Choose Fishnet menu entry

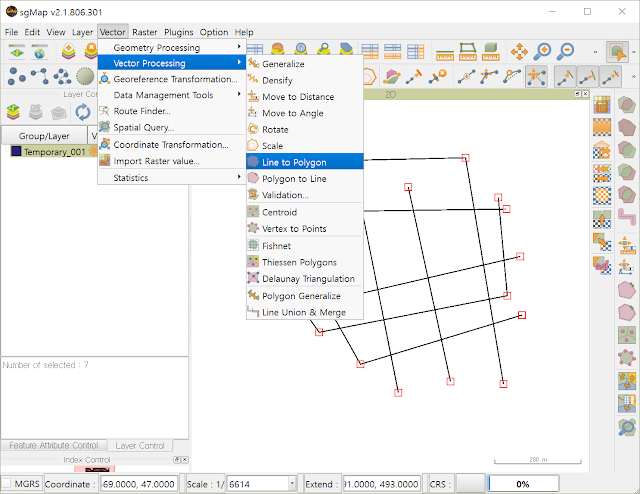[305, 246]
